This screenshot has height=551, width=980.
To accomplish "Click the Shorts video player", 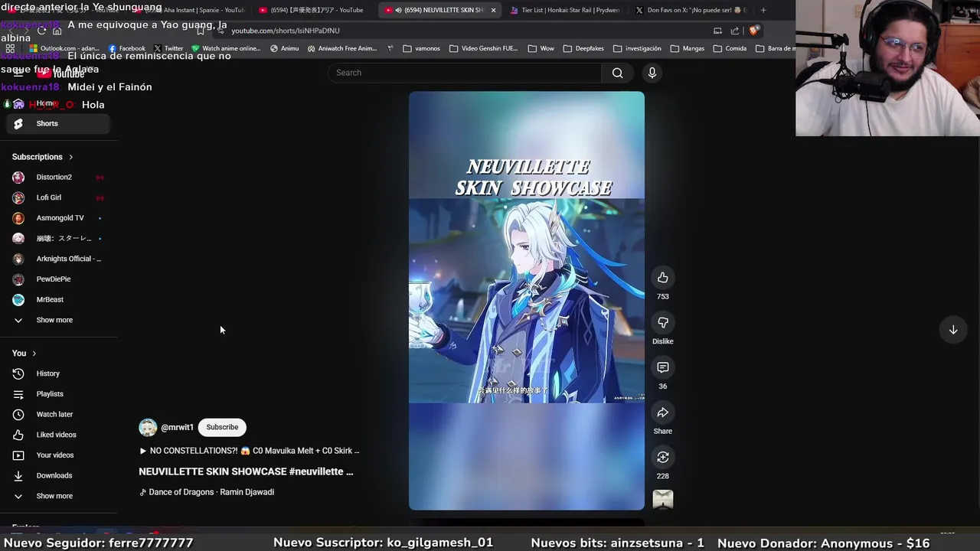I will 527,301.
